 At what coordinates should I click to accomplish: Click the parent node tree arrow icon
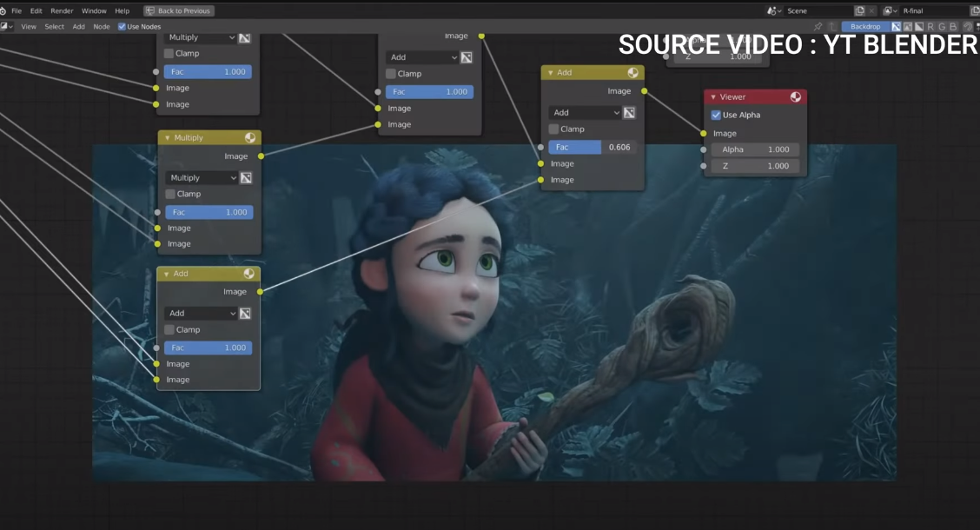[x=832, y=26]
